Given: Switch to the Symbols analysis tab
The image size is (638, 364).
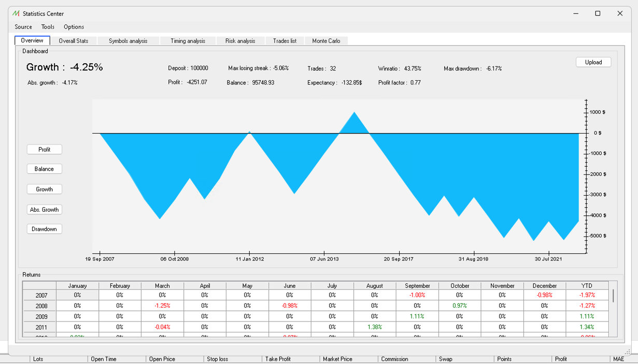Looking at the screenshot, I should tap(128, 41).
